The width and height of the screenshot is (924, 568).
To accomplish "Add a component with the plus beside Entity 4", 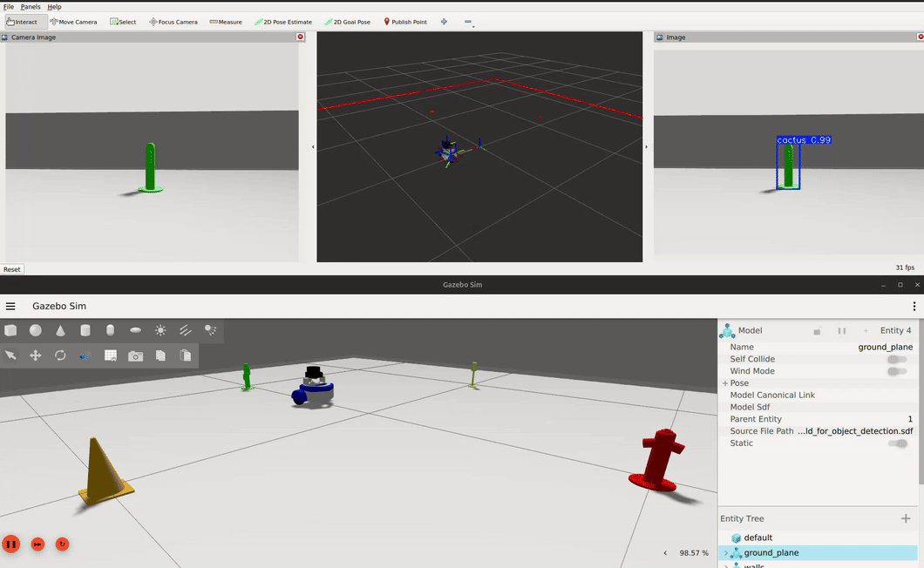I will click(866, 330).
